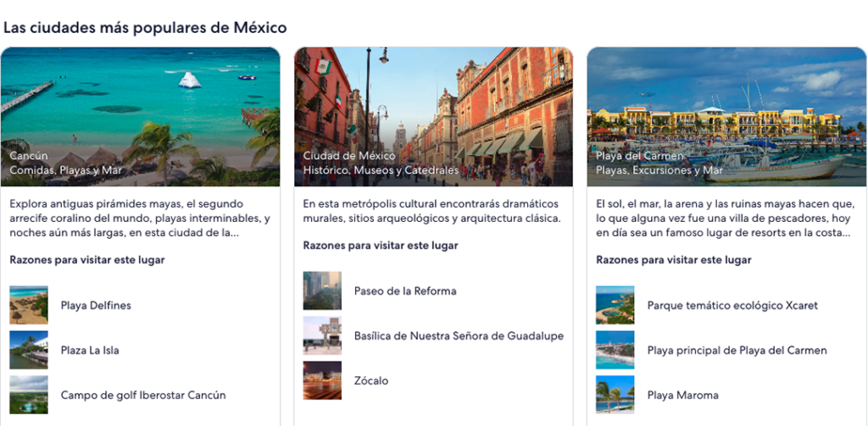Open Playa principal de Playa del Carmen
This screenshot has width=868, height=426.
[x=737, y=351]
